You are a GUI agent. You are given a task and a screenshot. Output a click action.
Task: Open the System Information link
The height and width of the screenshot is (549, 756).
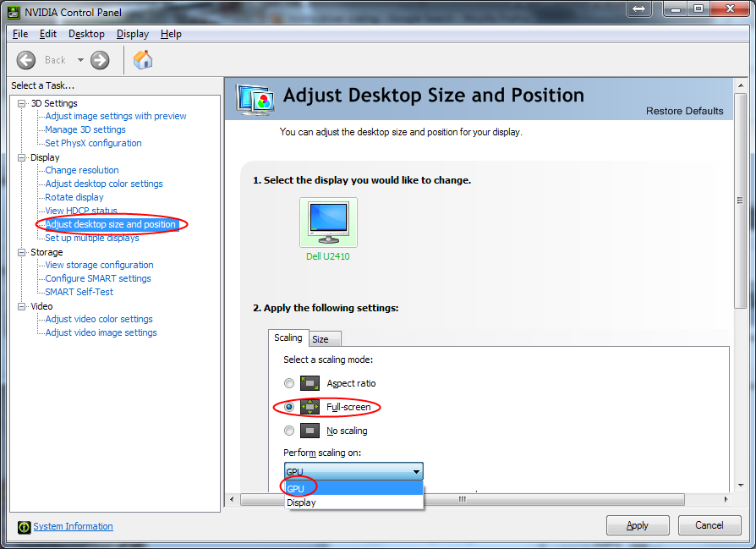click(73, 526)
